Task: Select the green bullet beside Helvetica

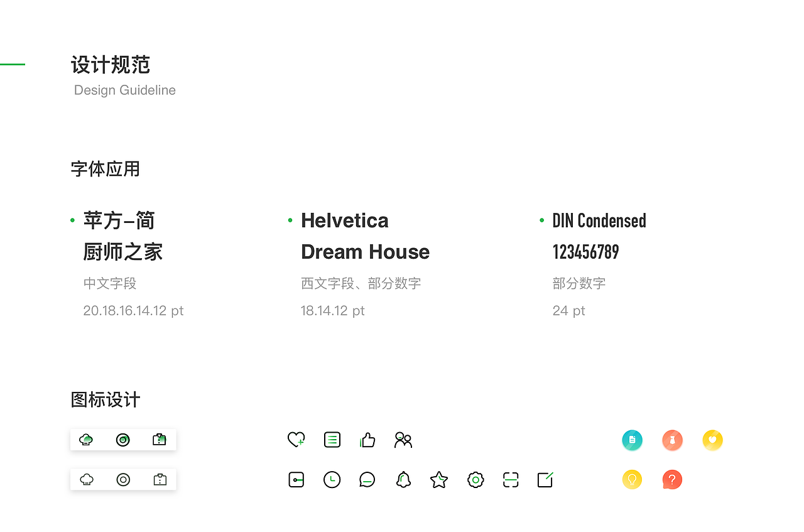Action: (290, 220)
